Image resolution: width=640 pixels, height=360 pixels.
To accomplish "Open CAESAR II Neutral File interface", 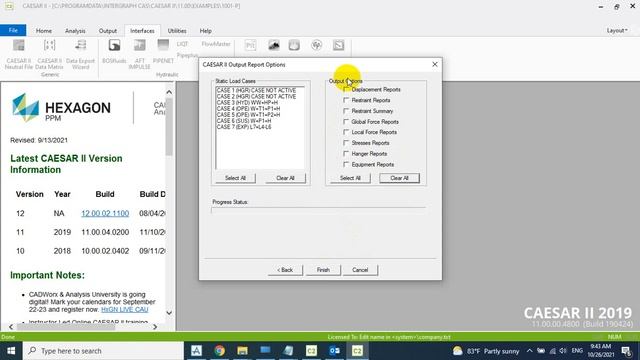I will [x=19, y=54].
